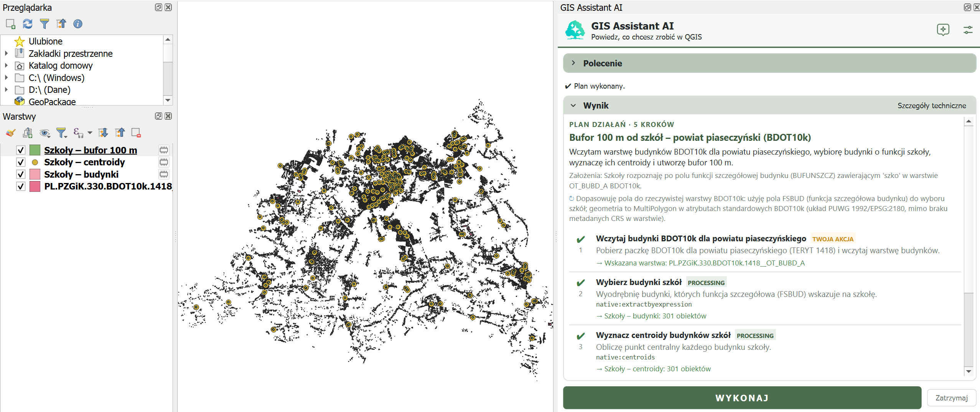Select the C:\ (Windows) entry
The image size is (980, 412).
pyautogui.click(x=56, y=77)
